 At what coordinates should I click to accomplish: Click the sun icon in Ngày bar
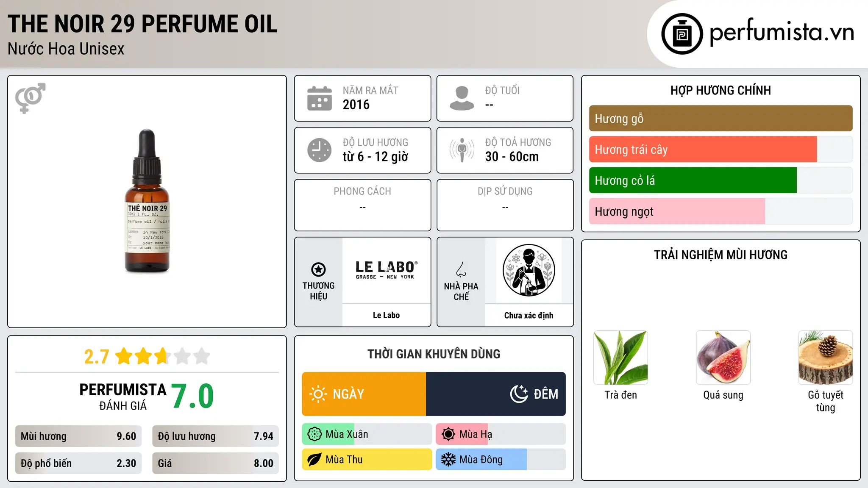(x=318, y=394)
